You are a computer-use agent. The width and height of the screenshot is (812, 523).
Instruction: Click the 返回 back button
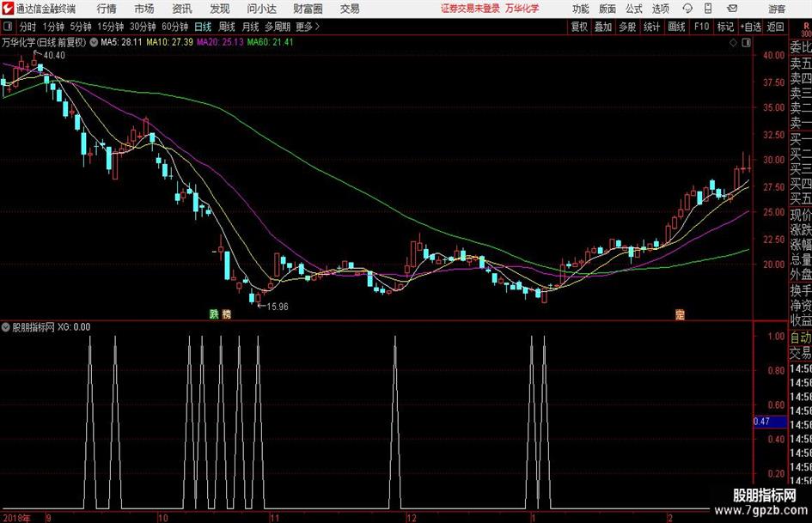coord(775,27)
